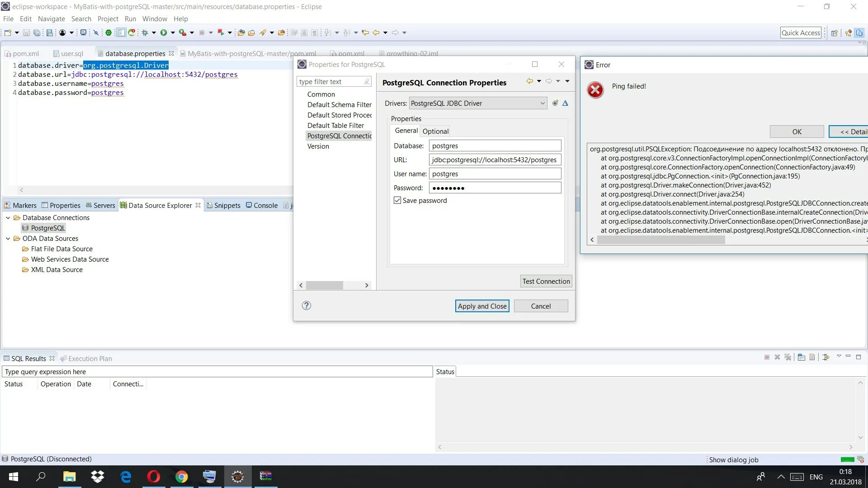This screenshot has height=488, width=868.
Task: Open Dropbox from the taskbar
Action: click(97, 476)
